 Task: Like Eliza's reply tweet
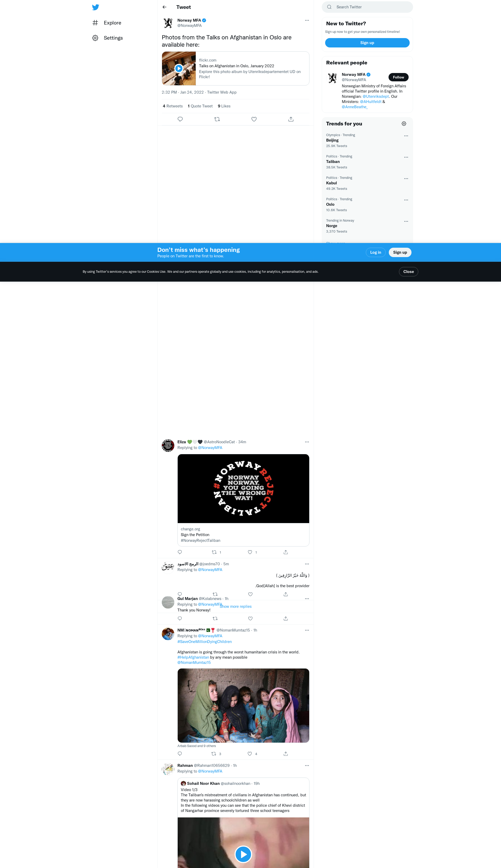click(x=250, y=552)
